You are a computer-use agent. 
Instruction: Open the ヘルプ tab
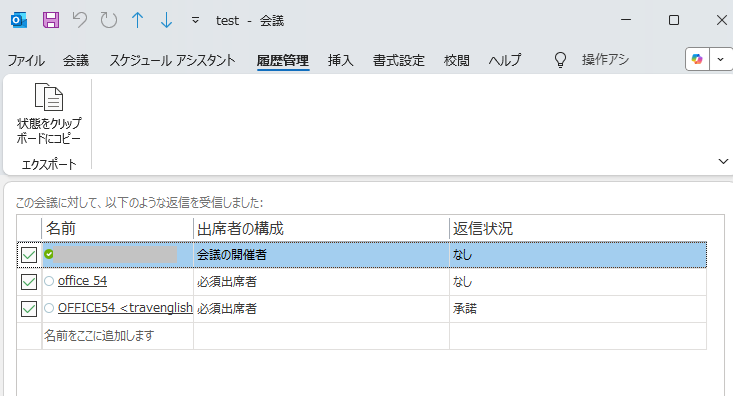[505, 60]
